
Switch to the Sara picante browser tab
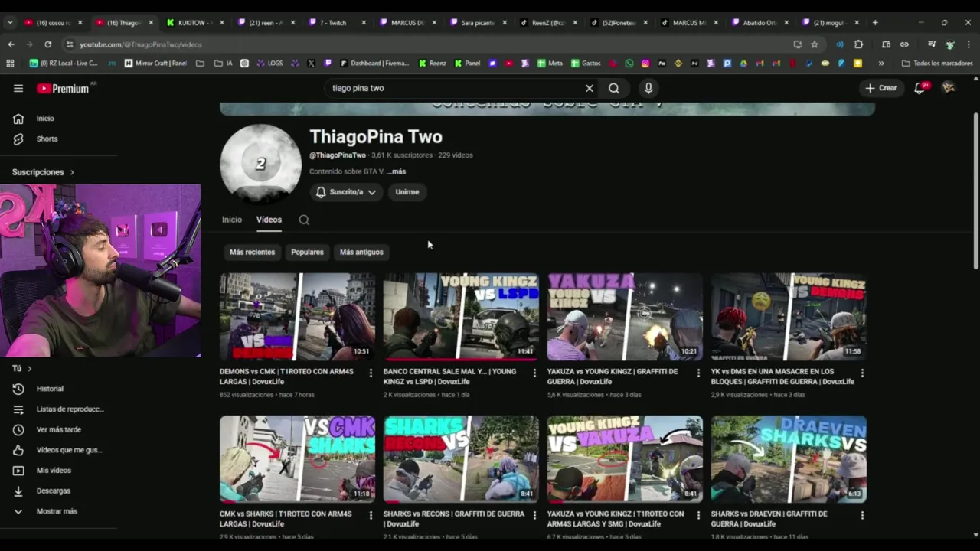coord(478,23)
